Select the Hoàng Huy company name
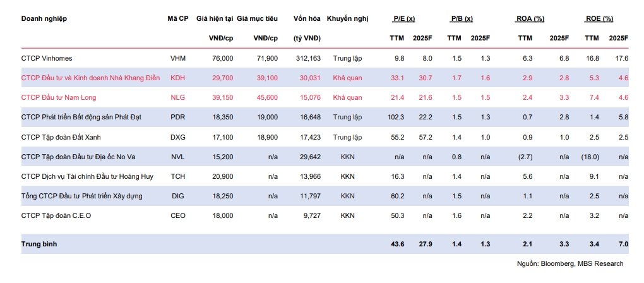This screenshot has width=644, height=283. 88,176
